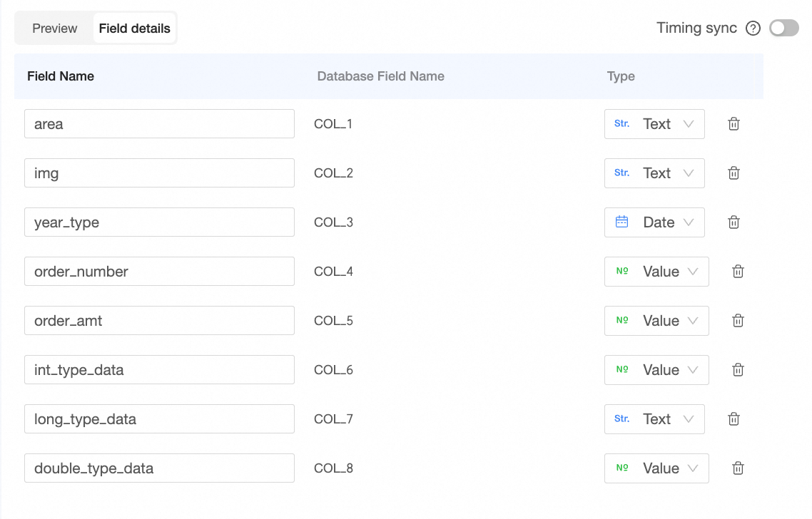
Task: Select the COL_3 database field name
Action: coord(333,222)
